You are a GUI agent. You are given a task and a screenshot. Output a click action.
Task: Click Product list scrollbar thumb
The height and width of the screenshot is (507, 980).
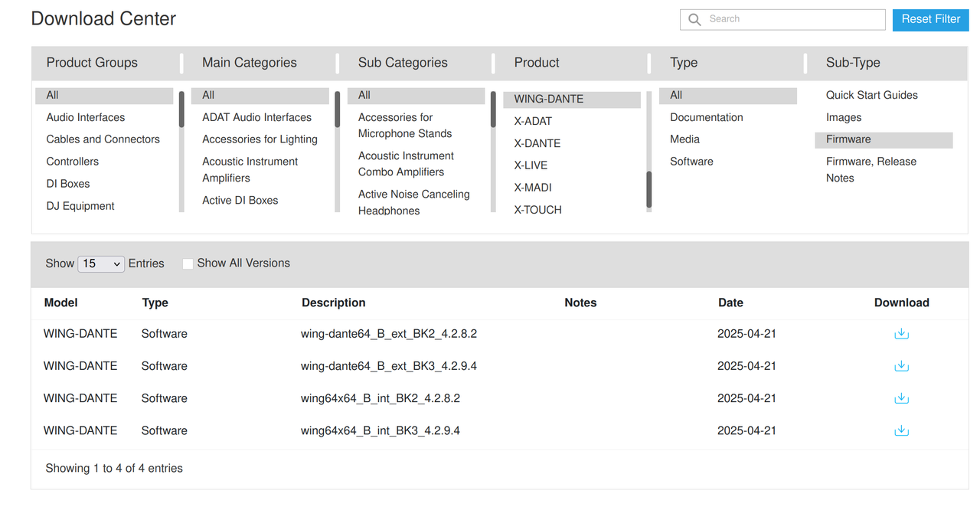tap(649, 190)
